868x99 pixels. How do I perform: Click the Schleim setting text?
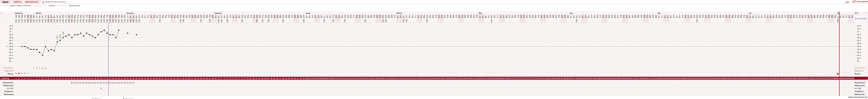52,6
